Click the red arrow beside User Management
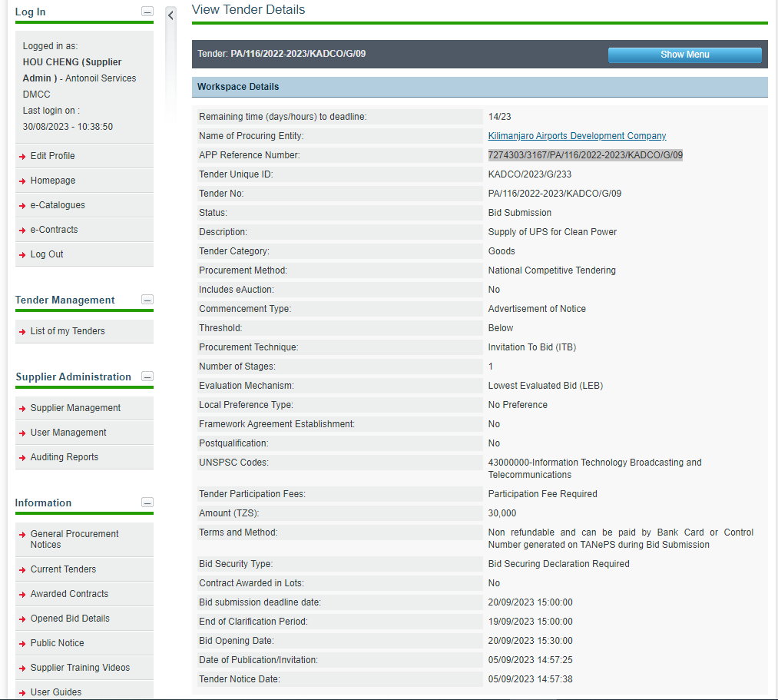778x700 pixels. click(22, 433)
